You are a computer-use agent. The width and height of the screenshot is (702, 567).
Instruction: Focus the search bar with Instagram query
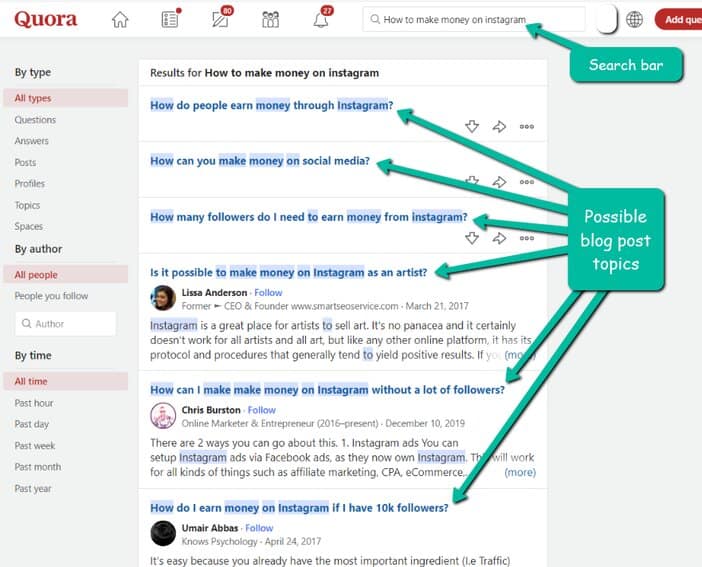pos(474,19)
